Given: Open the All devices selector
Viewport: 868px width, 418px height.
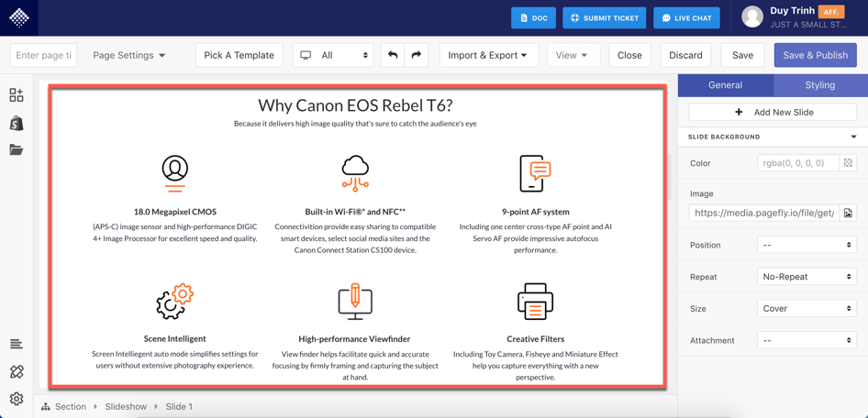Looking at the screenshot, I should (333, 55).
